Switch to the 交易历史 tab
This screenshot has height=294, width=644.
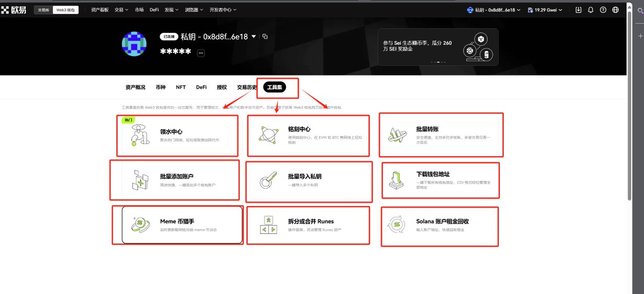click(247, 87)
